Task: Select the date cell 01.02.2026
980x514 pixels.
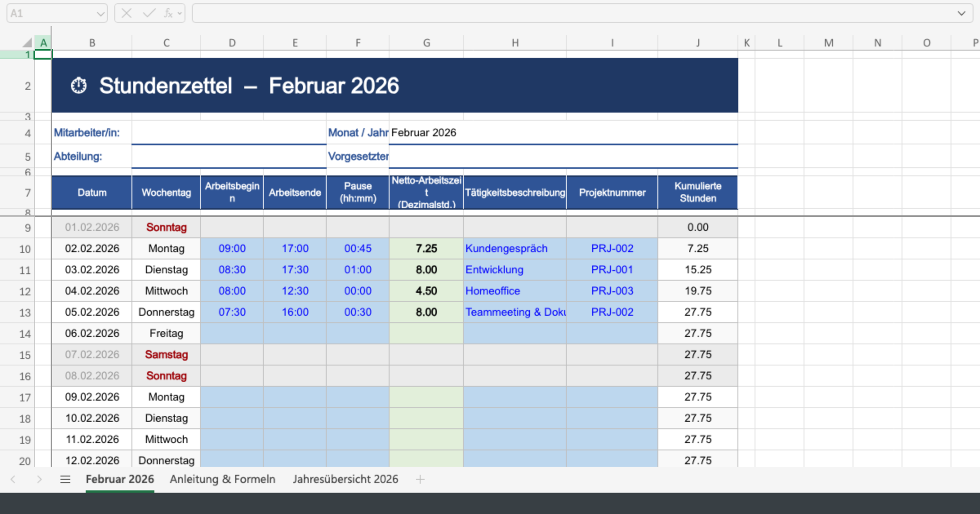Action: click(92, 227)
